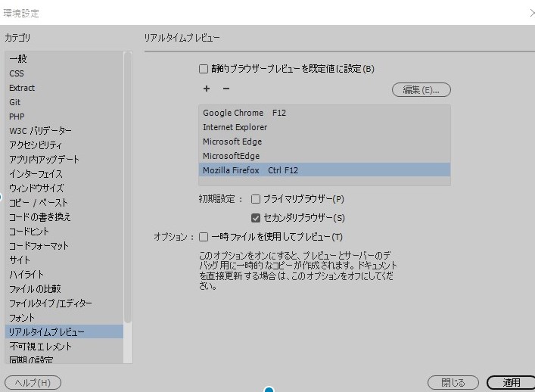Uncheck the セカンダリブラウザー checkbox
This screenshot has width=535, height=392.
coord(256,218)
